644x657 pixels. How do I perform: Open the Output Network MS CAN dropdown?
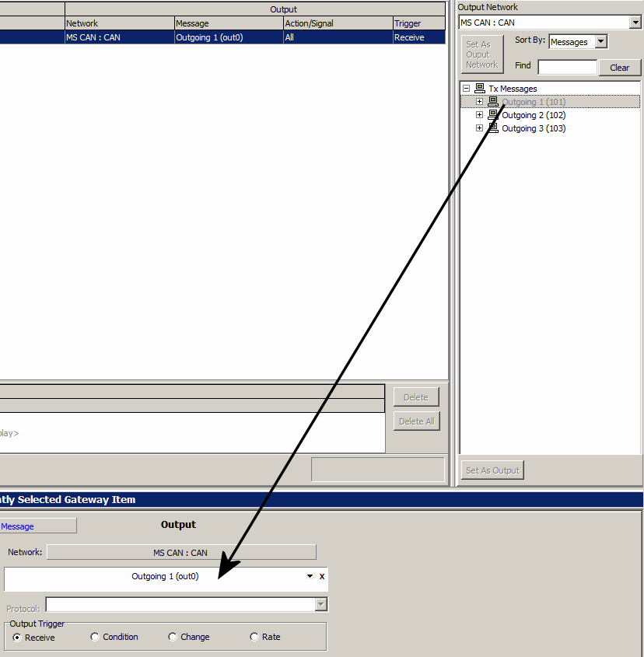(x=635, y=23)
